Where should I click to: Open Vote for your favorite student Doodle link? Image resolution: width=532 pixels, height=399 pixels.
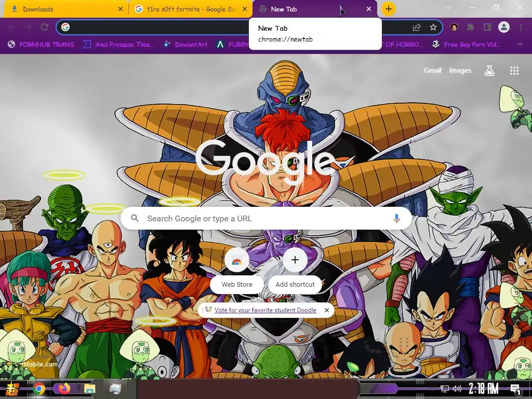[x=265, y=310]
